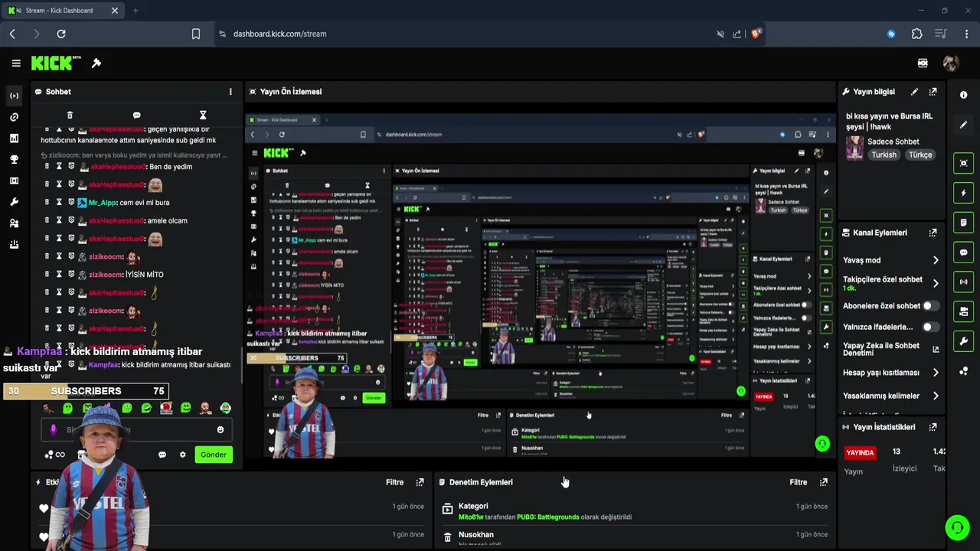Open the Stream section in left sidebar
This screenshot has width=980, height=551.
[x=14, y=96]
